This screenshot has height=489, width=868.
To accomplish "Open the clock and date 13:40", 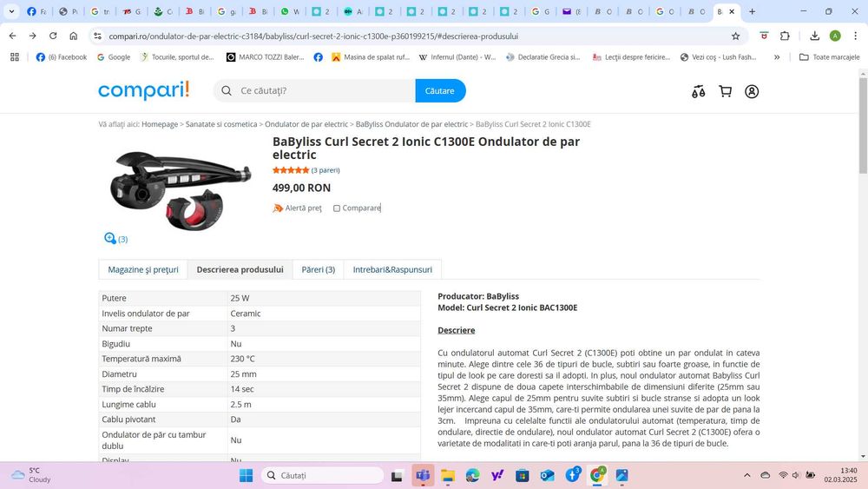I will (840, 475).
